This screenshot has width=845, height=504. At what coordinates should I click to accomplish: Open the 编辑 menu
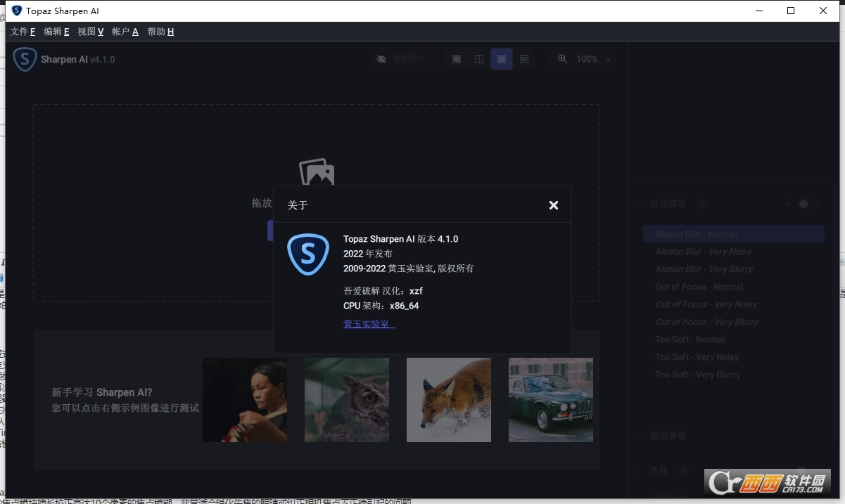(x=56, y=32)
